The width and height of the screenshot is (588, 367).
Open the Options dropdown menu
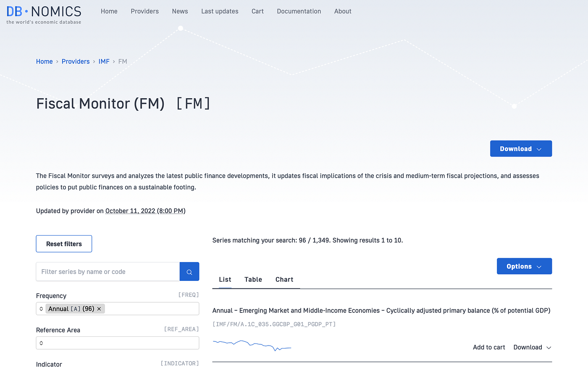[x=524, y=266]
